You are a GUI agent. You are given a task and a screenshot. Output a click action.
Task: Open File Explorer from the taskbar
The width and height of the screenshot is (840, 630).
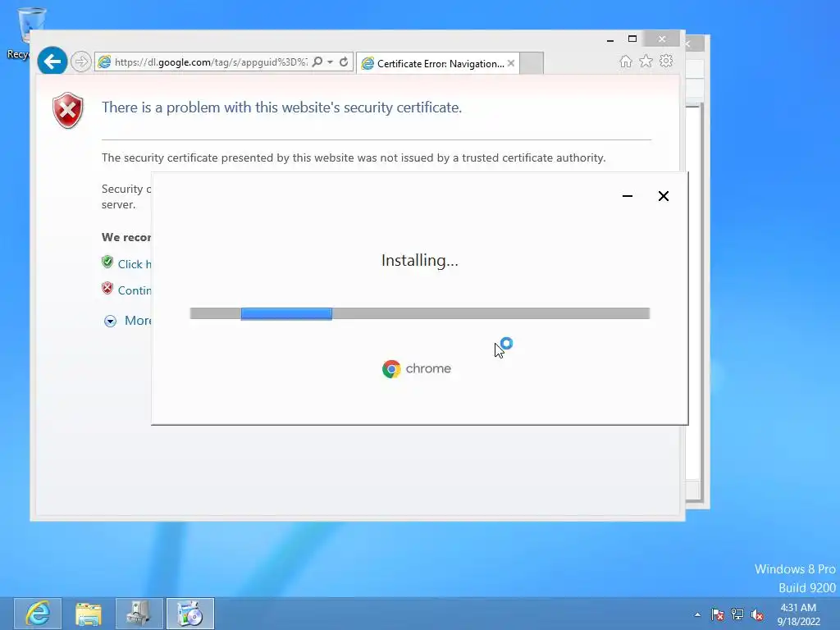click(x=89, y=614)
